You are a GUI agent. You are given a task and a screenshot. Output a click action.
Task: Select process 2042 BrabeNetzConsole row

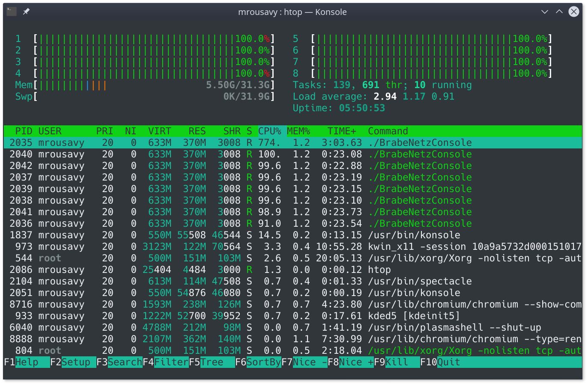293,166
